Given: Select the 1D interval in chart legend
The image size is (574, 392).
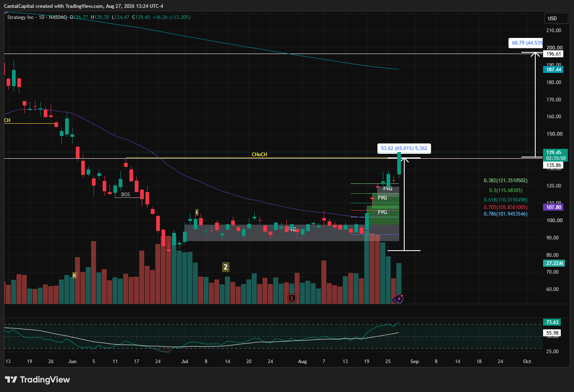Looking at the screenshot, I should click(42, 17).
